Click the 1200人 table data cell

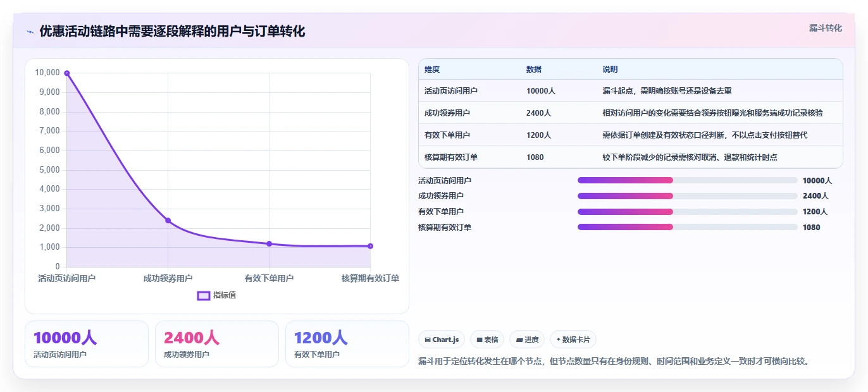(558, 135)
